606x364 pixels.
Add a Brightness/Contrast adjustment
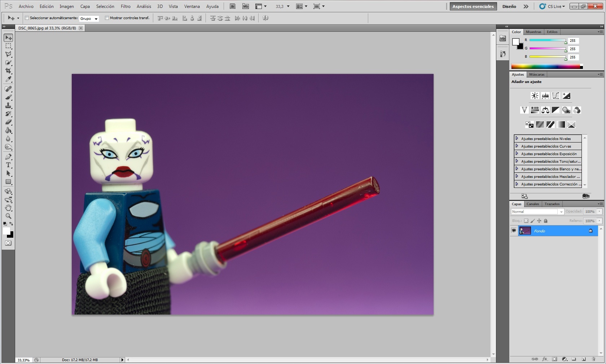tap(535, 96)
